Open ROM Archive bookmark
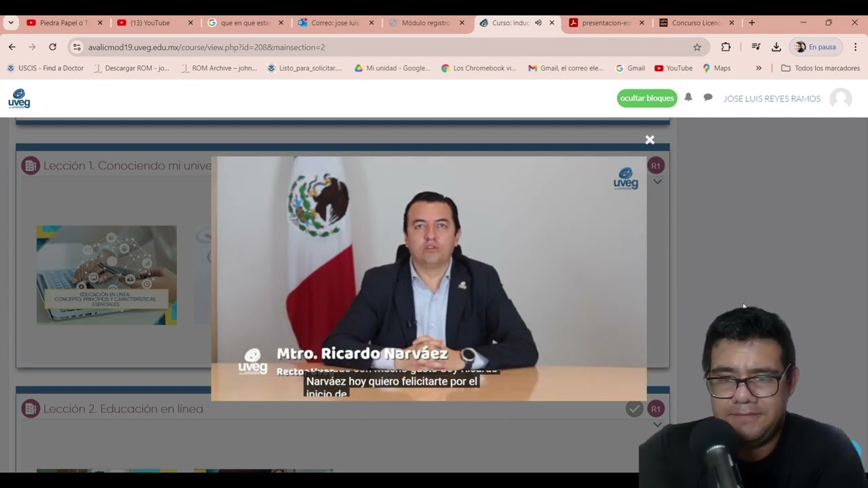This screenshot has height=488, width=868. click(218, 68)
